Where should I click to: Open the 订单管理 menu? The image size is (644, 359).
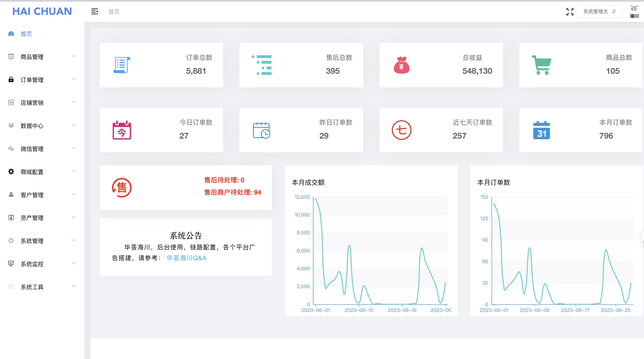pos(42,80)
